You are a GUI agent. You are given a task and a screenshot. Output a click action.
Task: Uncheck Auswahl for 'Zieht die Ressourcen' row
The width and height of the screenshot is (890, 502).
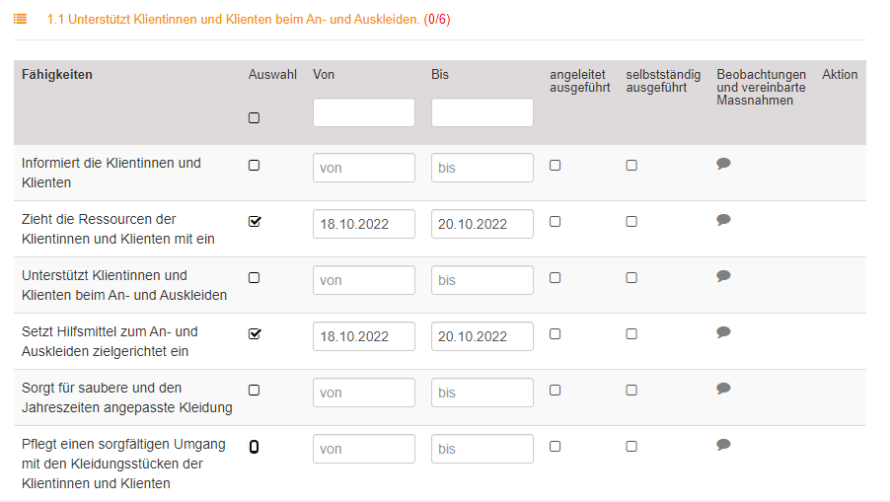(254, 222)
